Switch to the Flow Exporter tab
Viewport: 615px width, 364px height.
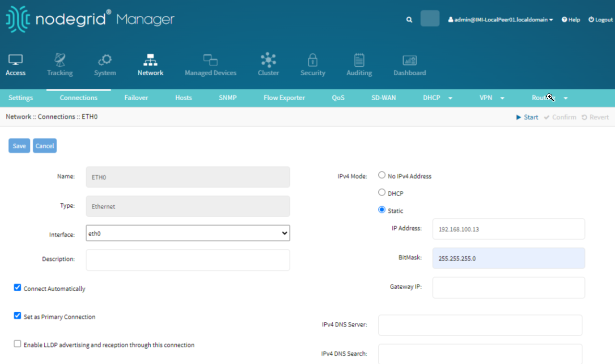pos(284,98)
